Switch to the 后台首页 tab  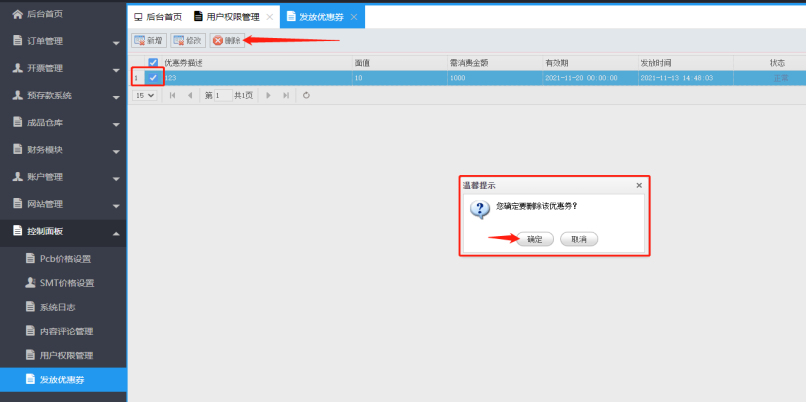point(158,17)
